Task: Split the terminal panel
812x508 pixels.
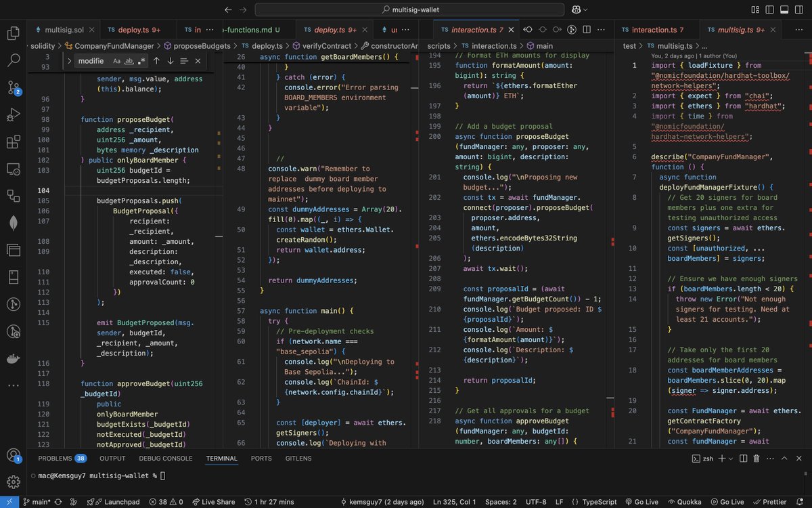Action: pos(744,459)
